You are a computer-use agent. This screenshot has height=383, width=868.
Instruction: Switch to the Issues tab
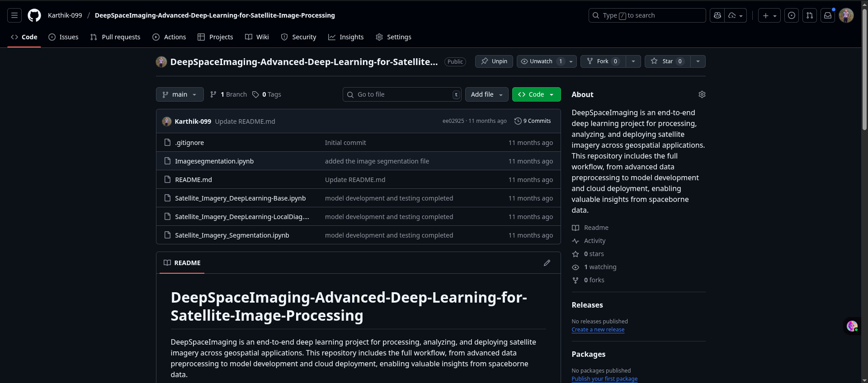[64, 37]
